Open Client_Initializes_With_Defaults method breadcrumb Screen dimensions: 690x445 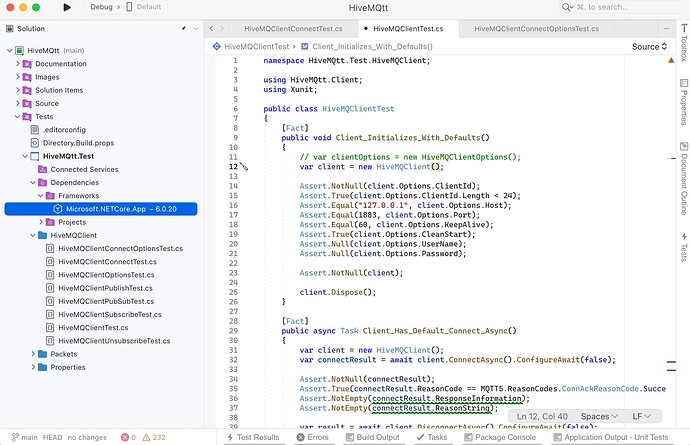367,46
